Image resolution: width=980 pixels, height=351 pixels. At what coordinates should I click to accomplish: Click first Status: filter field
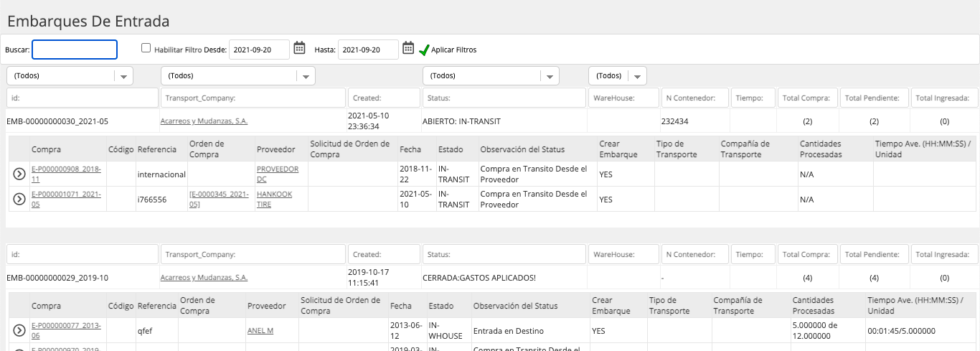pos(504,98)
